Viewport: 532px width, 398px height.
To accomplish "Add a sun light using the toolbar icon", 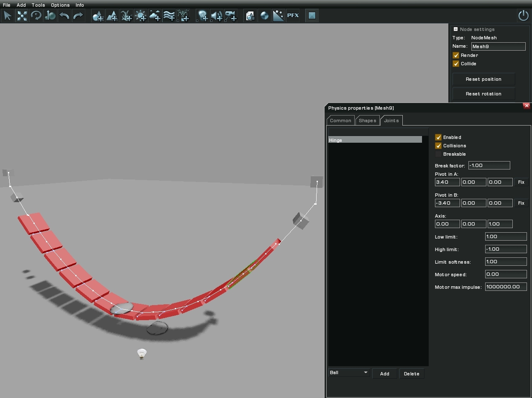I will point(140,16).
